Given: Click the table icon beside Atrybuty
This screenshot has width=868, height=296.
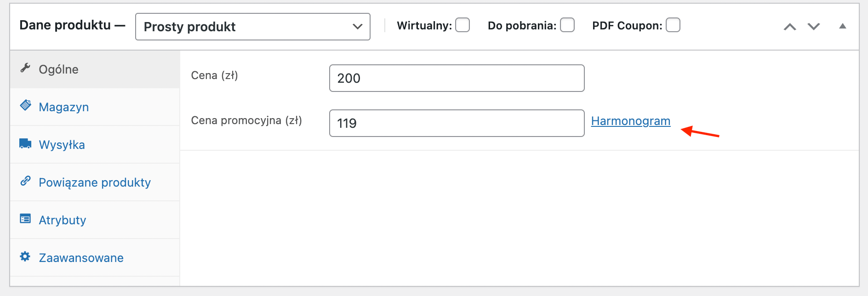Looking at the screenshot, I should click(x=25, y=218).
